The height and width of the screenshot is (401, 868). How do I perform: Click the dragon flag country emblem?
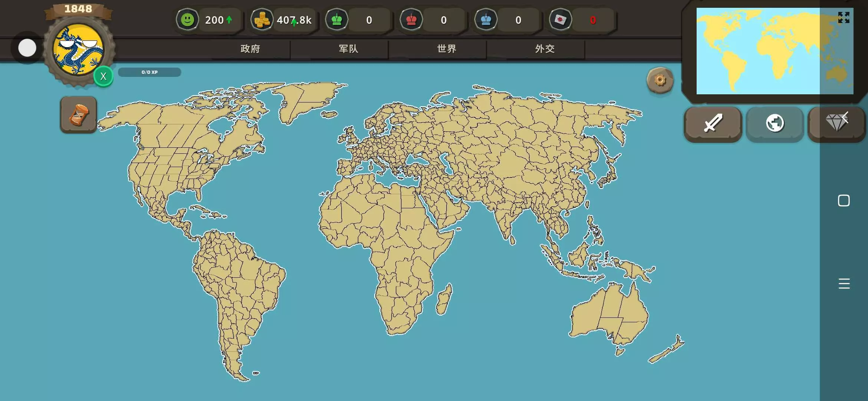click(x=78, y=50)
